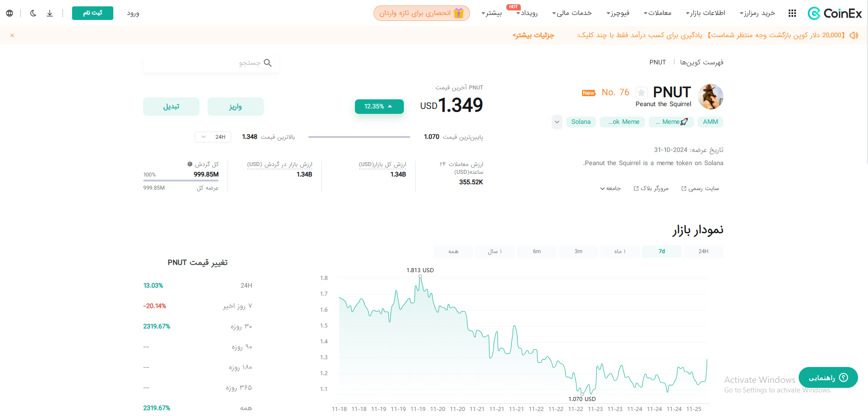The height and width of the screenshot is (416, 868).
Task: Open the Events menu with HOT badge
Action: (x=527, y=13)
